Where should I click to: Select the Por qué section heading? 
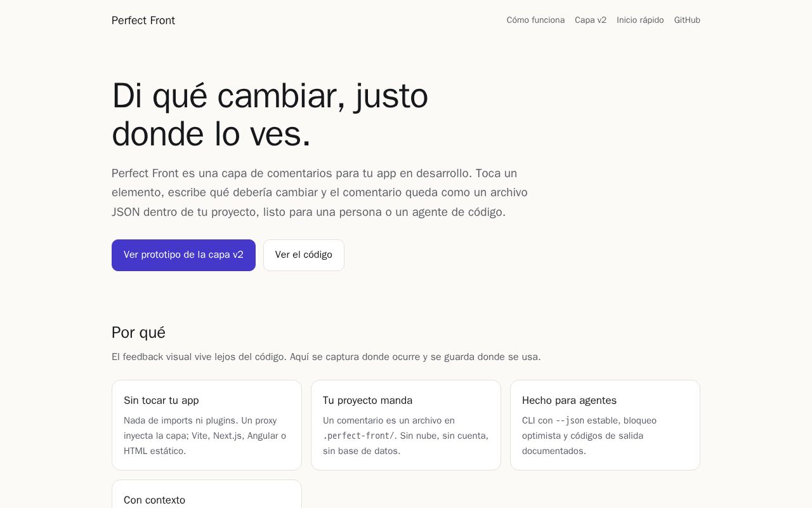(138, 333)
